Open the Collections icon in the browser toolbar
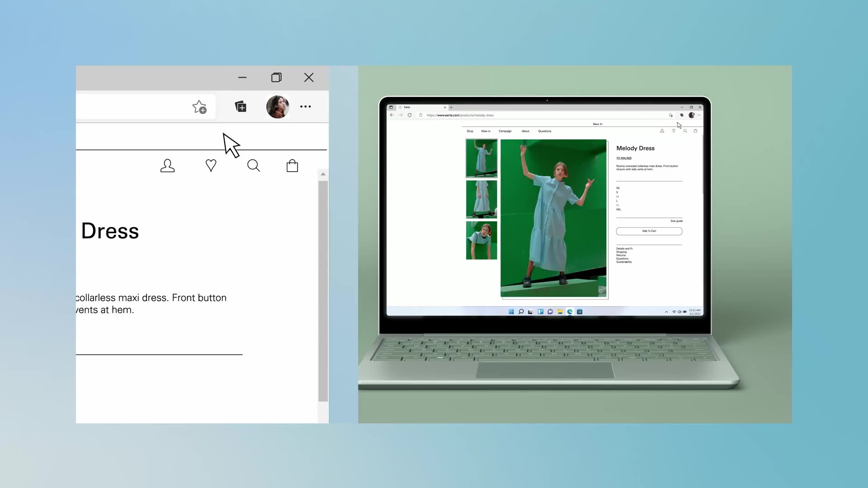Image resolution: width=868 pixels, height=488 pixels. (241, 107)
